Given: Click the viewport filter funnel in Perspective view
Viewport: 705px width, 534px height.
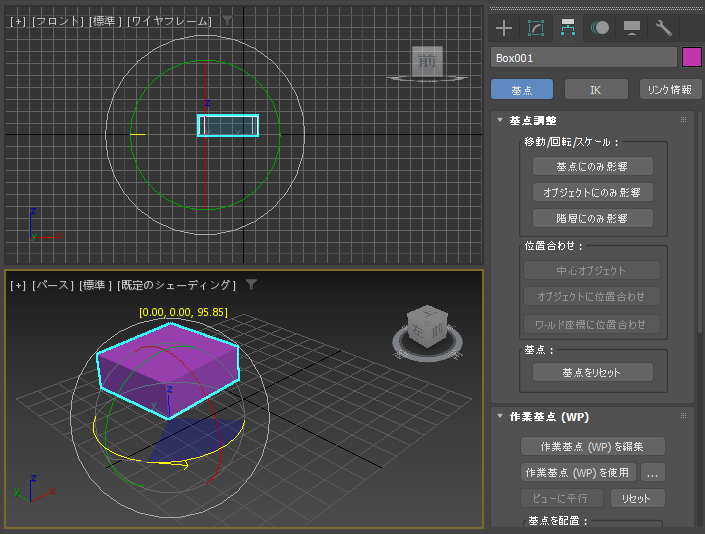Looking at the screenshot, I should (x=251, y=285).
